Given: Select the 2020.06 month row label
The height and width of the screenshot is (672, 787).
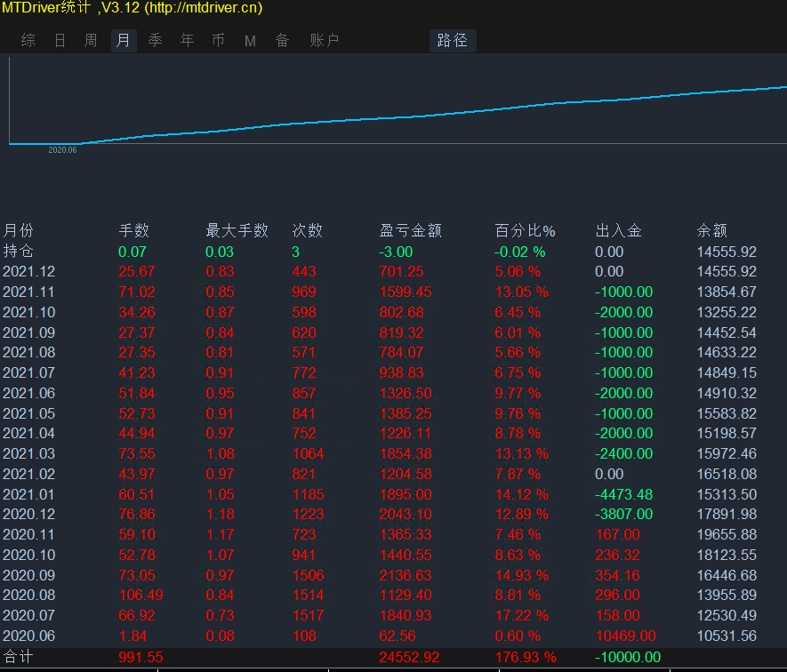Looking at the screenshot, I should [x=29, y=636].
